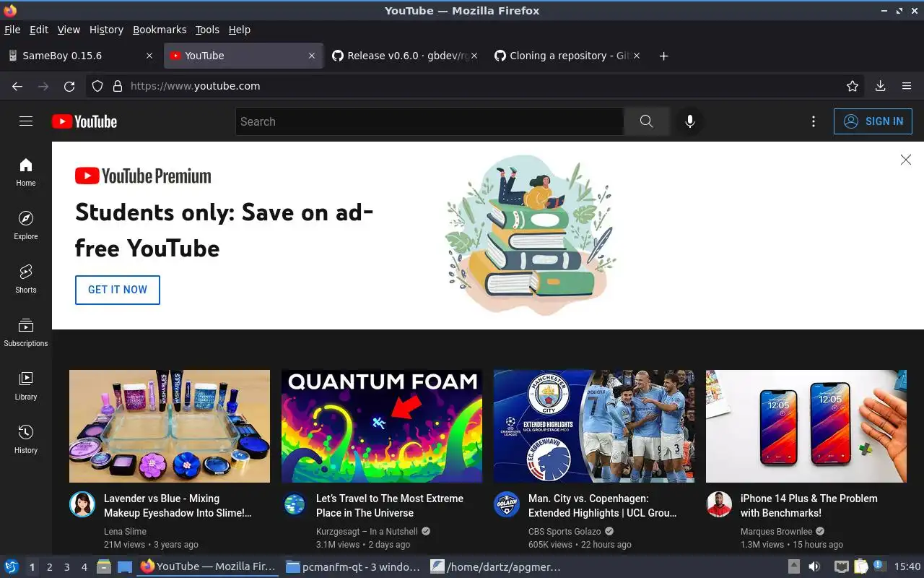The image size is (924, 578).
Task: Dismiss the YouTube Premium banner
Action: pyautogui.click(x=906, y=160)
